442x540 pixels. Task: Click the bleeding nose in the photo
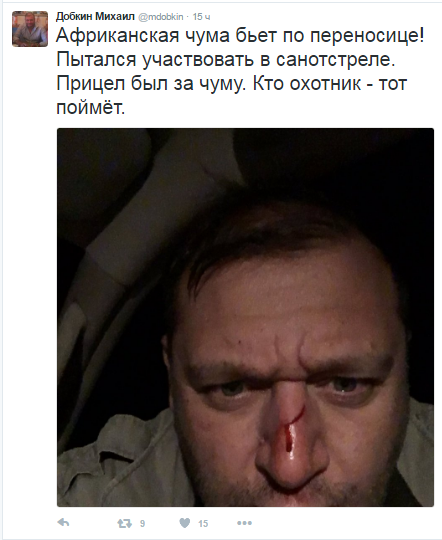(290, 443)
